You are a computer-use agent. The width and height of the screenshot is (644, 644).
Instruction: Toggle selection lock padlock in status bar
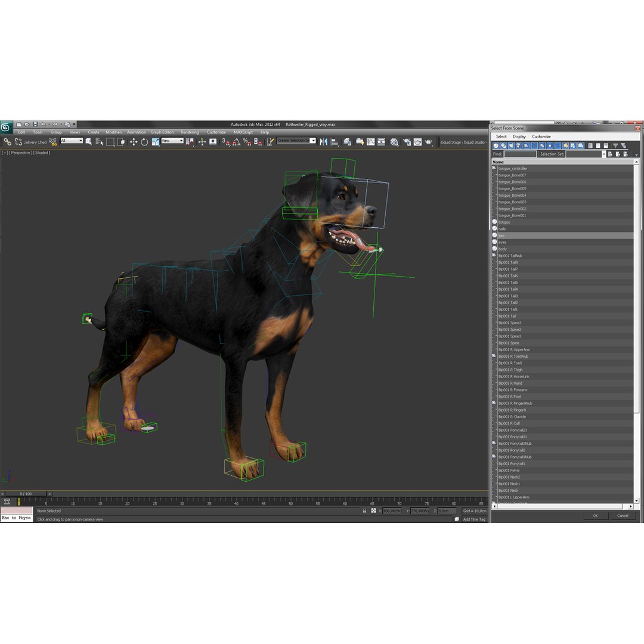point(364,511)
